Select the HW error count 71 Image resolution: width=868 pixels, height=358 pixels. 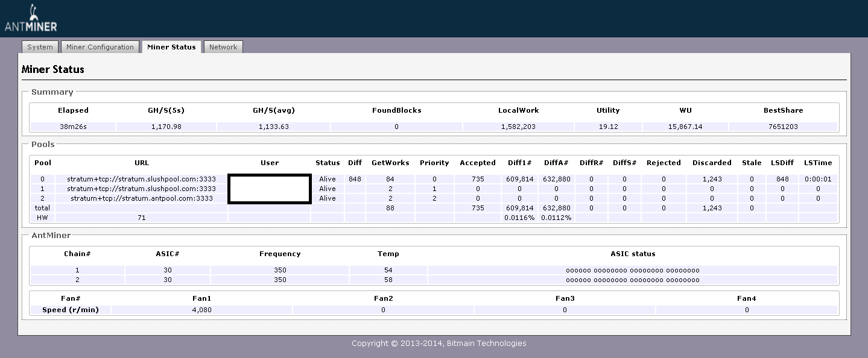click(142, 218)
